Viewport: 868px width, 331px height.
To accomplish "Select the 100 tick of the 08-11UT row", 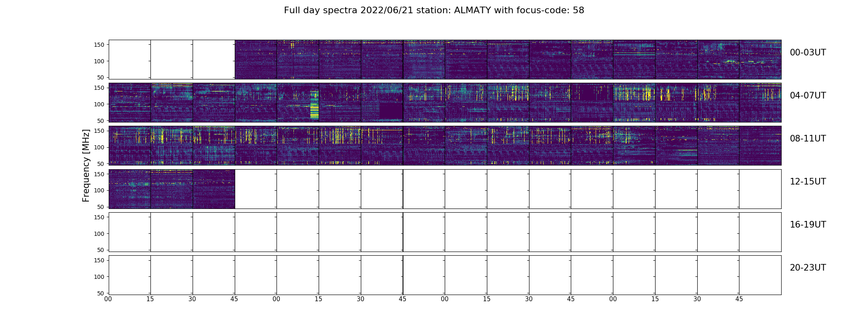I will point(98,147).
